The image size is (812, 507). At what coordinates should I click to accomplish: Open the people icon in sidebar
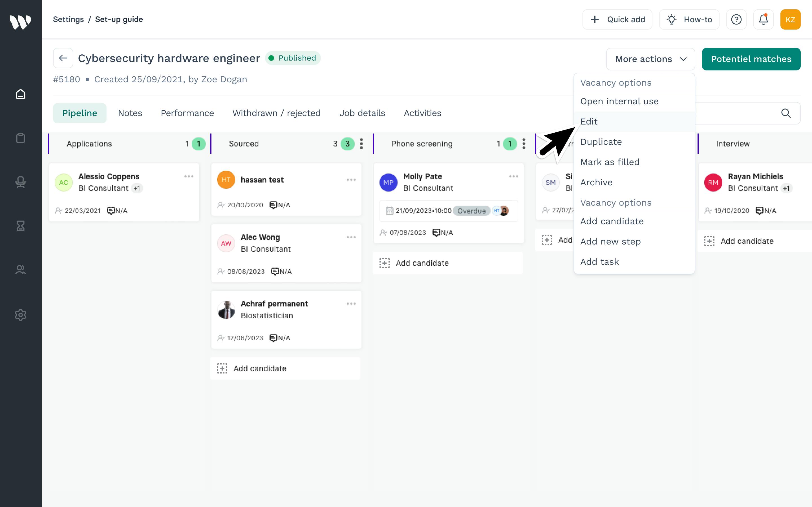21,270
